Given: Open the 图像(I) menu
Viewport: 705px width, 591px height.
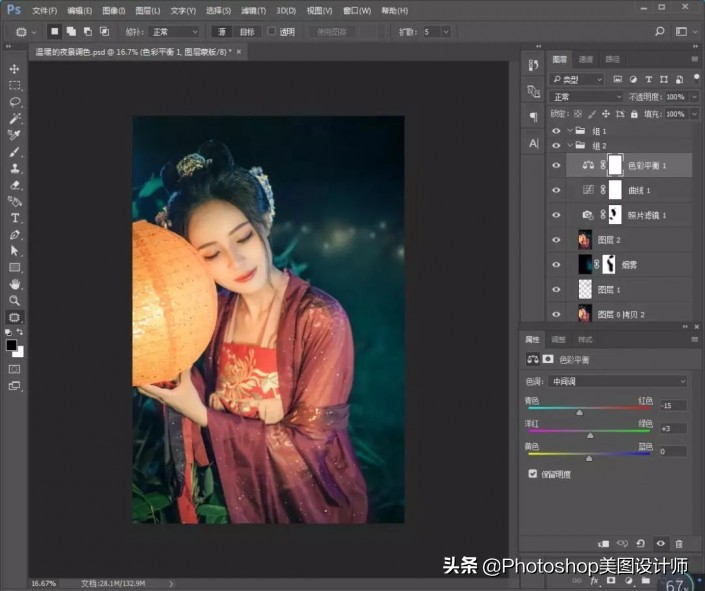Looking at the screenshot, I should click(x=114, y=11).
